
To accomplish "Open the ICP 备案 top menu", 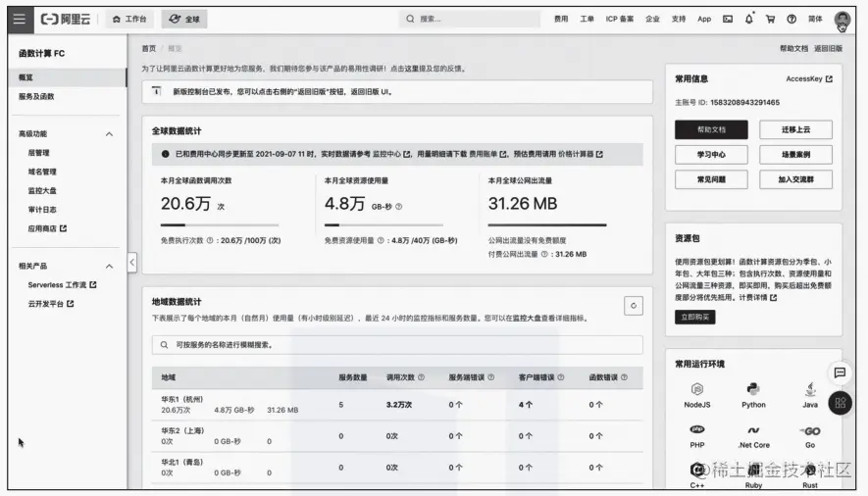I will click(x=620, y=19).
